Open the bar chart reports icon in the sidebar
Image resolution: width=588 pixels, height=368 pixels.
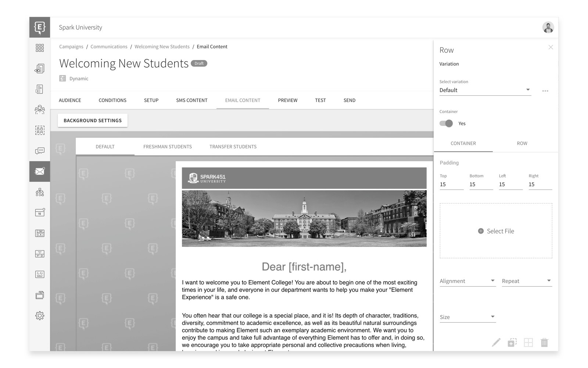click(40, 274)
